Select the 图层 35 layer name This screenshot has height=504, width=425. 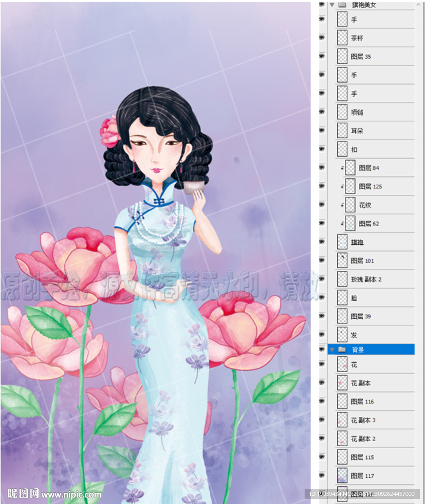361,57
